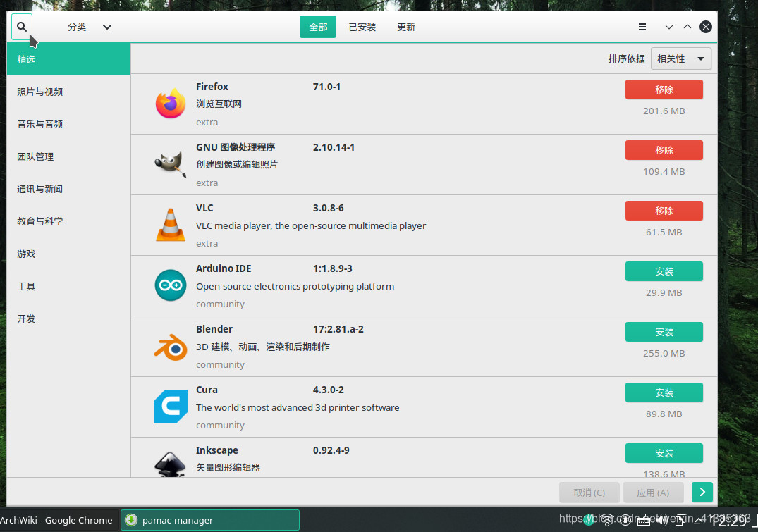Select the 团队管理 category

click(68, 156)
